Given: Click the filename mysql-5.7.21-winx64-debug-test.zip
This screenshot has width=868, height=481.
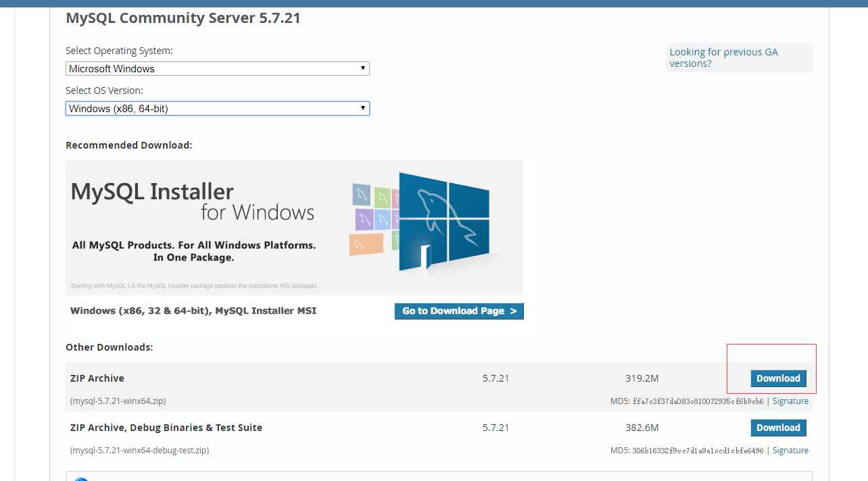Looking at the screenshot, I should coord(139,450).
